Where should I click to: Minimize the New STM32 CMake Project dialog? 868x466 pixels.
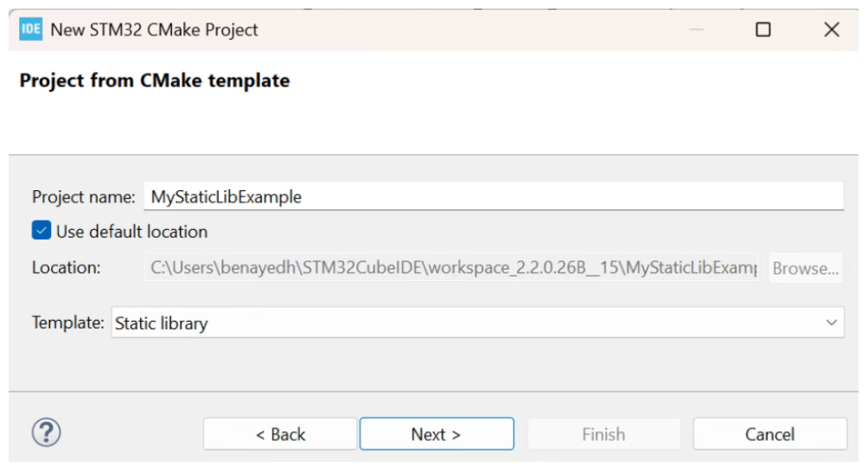[697, 29]
